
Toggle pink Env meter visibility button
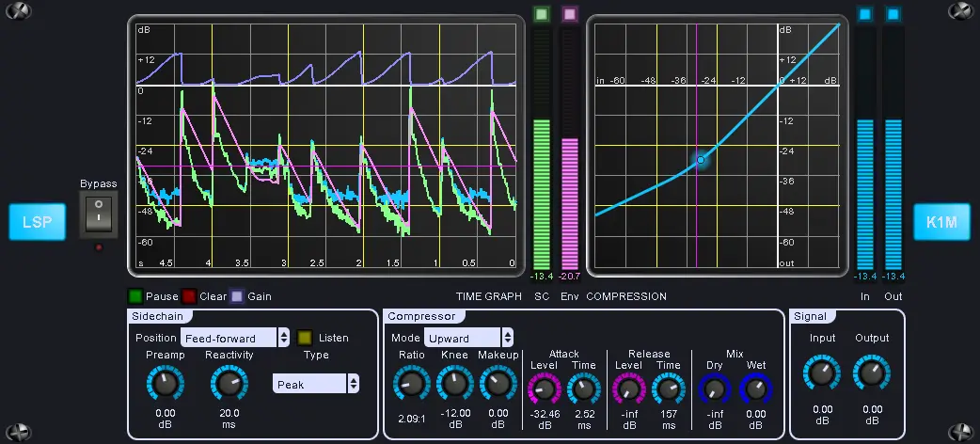point(569,14)
